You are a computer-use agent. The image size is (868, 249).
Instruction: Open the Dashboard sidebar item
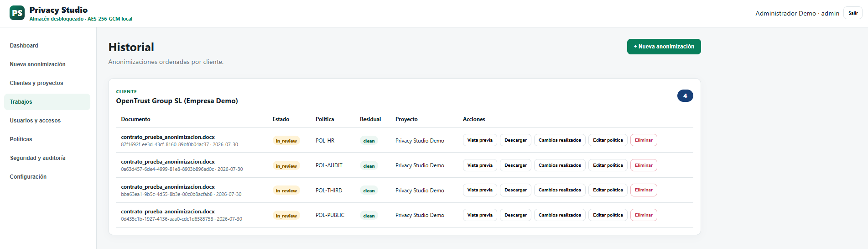point(47,46)
